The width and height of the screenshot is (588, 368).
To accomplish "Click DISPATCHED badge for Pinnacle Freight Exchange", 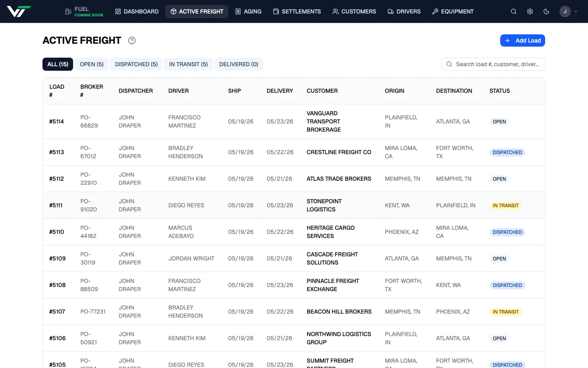I will click(507, 285).
